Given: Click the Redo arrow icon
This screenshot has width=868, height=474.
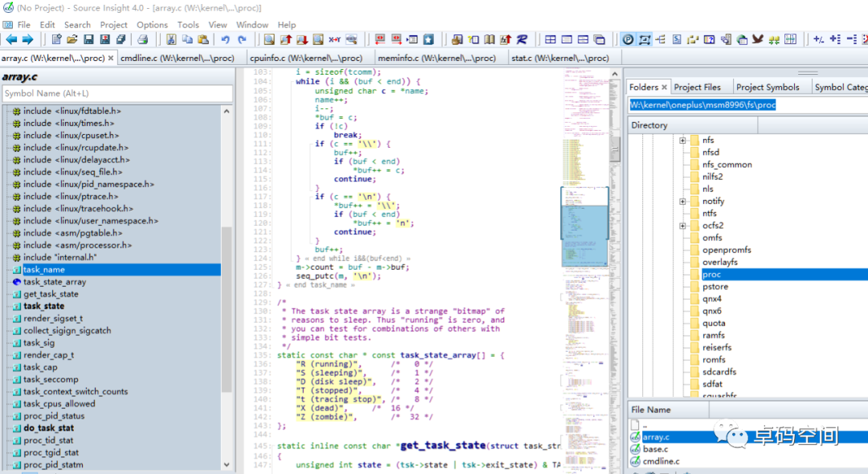Looking at the screenshot, I should (x=241, y=39).
